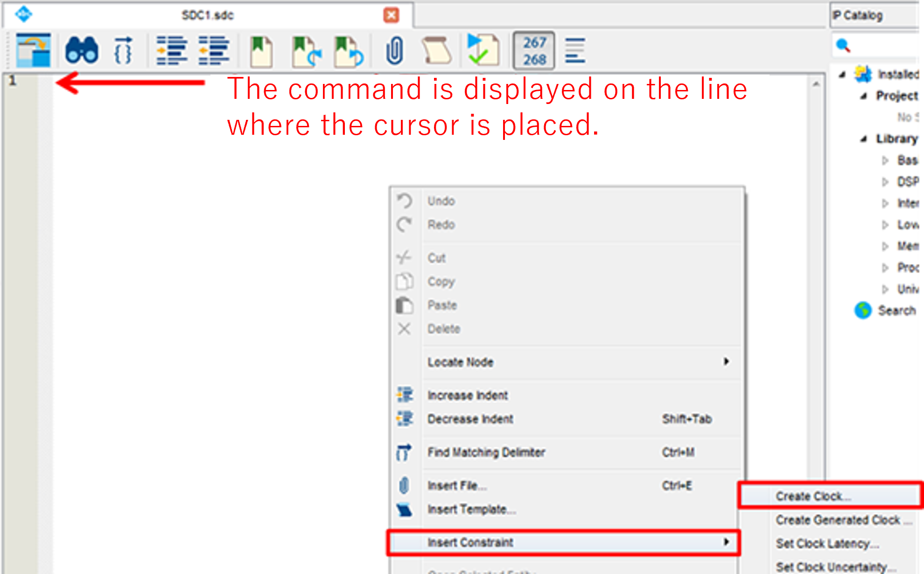Collapse the Library tree node

click(x=864, y=139)
